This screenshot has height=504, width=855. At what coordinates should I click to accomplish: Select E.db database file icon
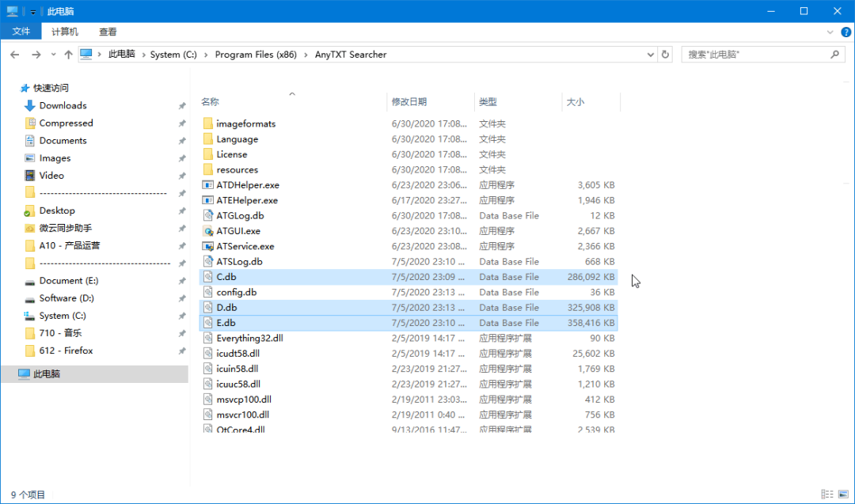coord(207,323)
